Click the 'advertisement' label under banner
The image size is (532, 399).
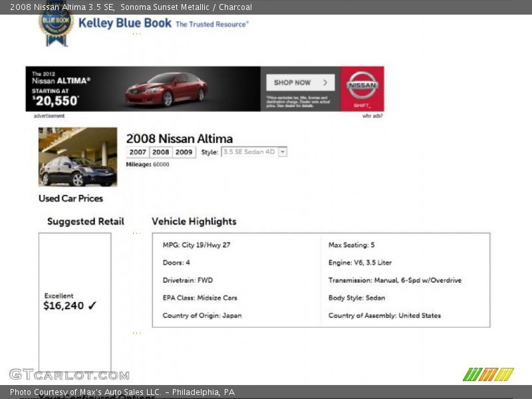(x=49, y=116)
